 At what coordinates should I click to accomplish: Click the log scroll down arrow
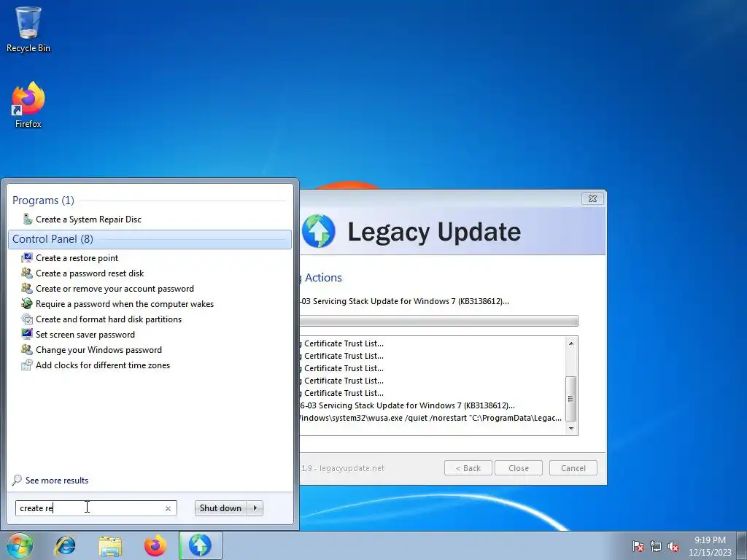click(x=570, y=429)
